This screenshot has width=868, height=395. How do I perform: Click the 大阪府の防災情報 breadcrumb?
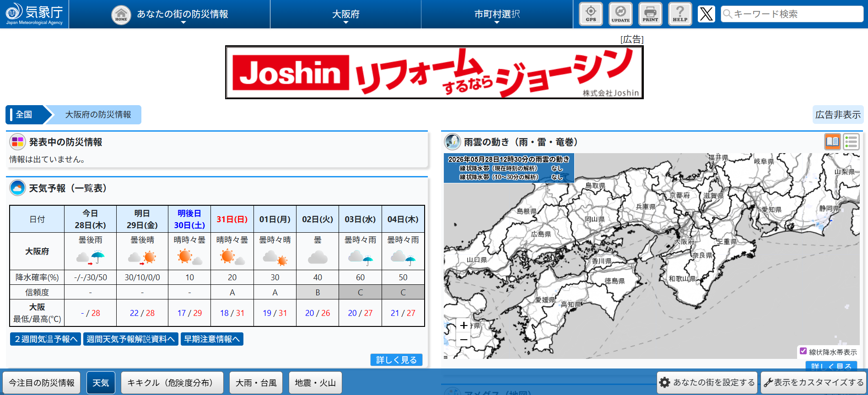click(98, 115)
